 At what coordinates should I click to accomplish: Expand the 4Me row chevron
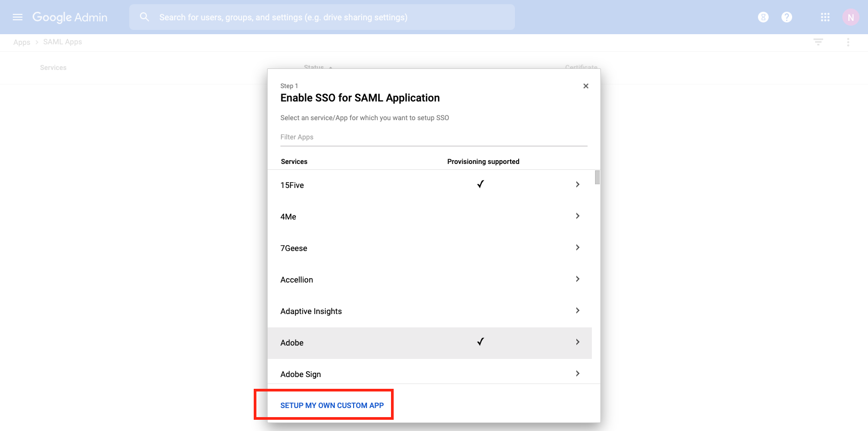pos(577,216)
